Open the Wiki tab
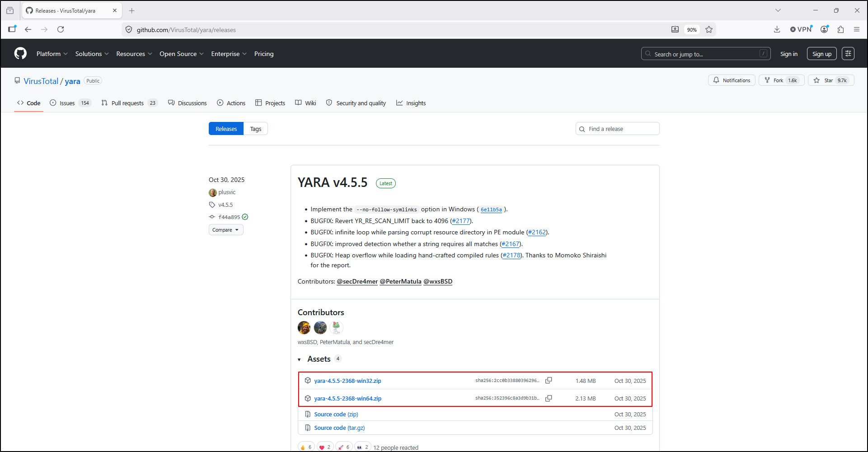868x452 pixels. [305, 103]
